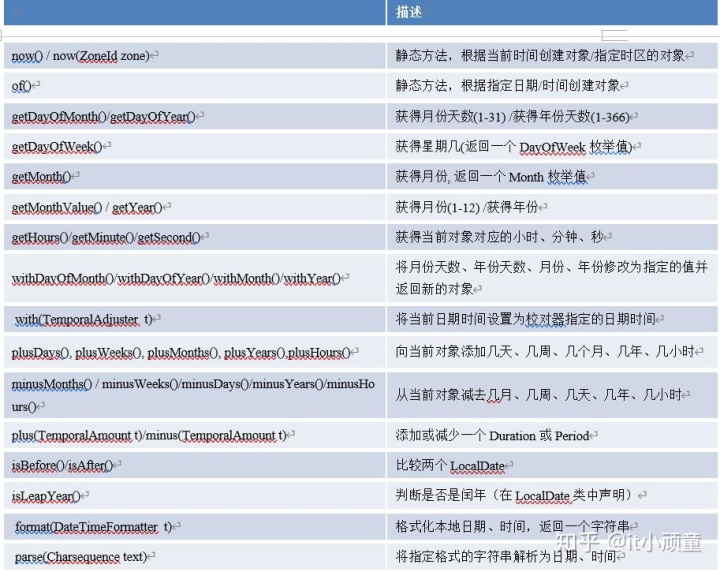
Task: Click description 将当前日期时间设置为校对器指定
Action: point(552,319)
